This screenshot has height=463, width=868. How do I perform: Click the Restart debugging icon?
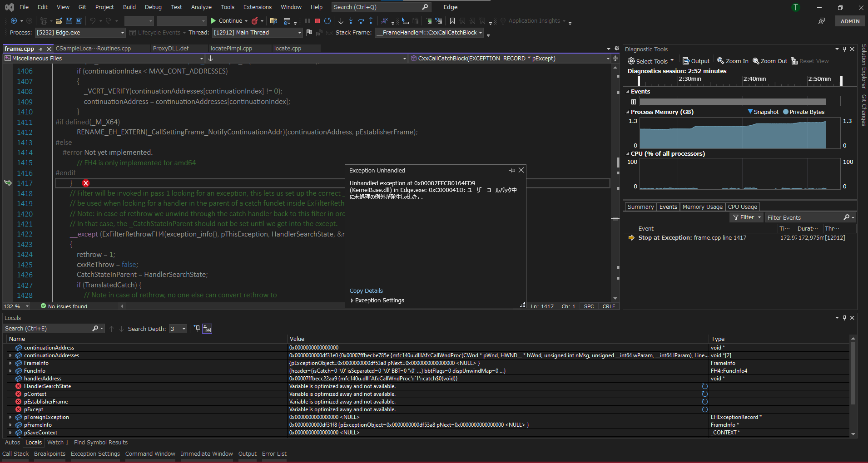tap(327, 21)
